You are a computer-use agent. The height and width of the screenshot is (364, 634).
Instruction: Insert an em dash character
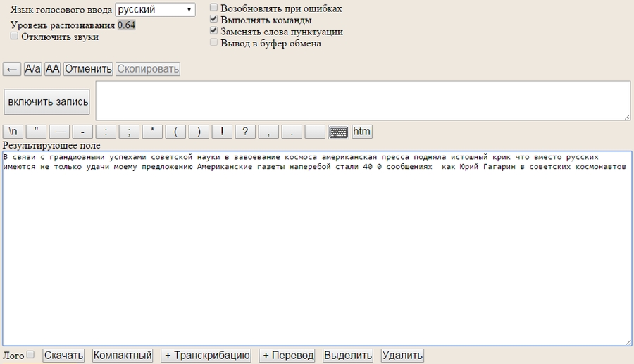click(59, 132)
